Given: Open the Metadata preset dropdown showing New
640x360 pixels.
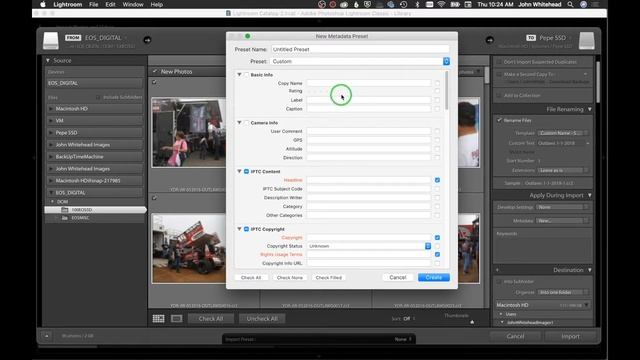Looking at the screenshot, I should [x=562, y=220].
